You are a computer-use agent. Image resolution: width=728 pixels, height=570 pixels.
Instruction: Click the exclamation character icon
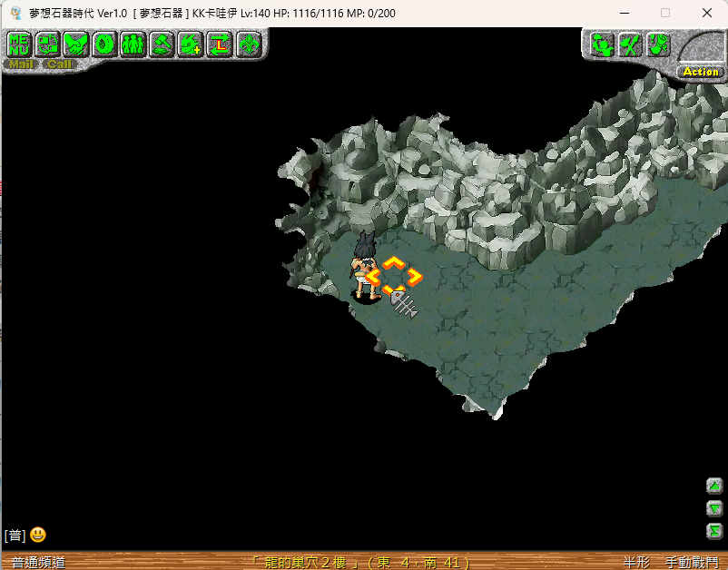(658, 44)
